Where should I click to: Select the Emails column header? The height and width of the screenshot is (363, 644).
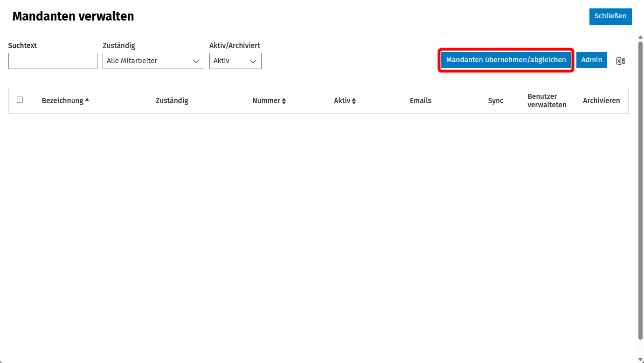[x=421, y=100]
